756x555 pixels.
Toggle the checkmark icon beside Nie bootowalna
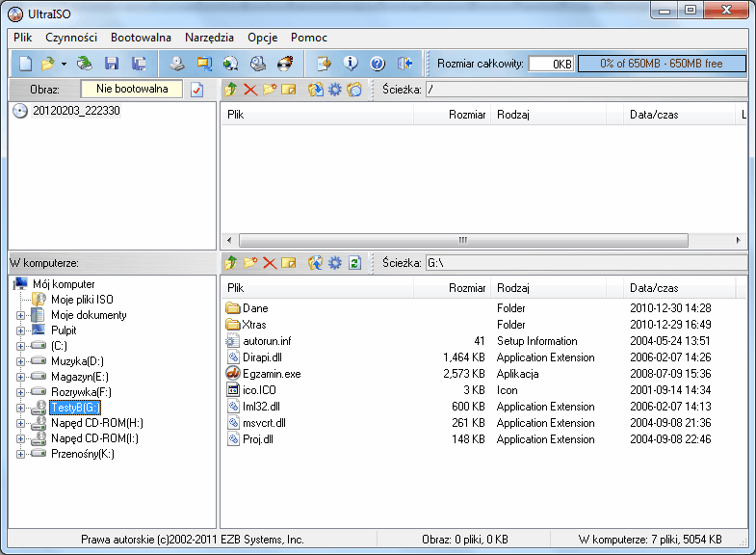(197, 90)
